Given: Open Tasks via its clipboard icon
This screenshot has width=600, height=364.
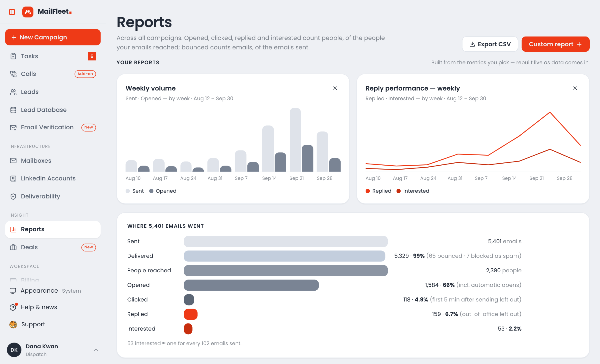Looking at the screenshot, I should point(13,56).
